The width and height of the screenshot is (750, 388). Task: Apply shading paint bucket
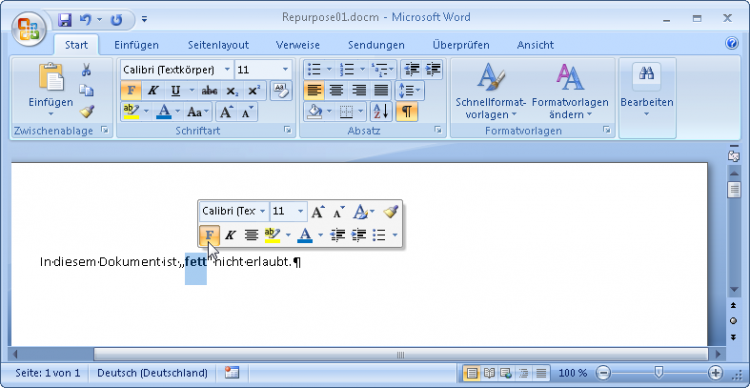click(x=314, y=112)
